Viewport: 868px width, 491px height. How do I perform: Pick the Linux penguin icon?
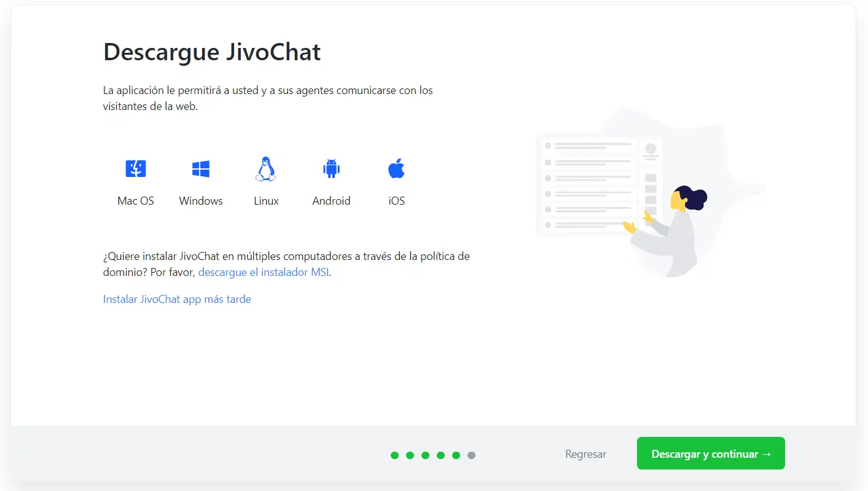point(266,168)
